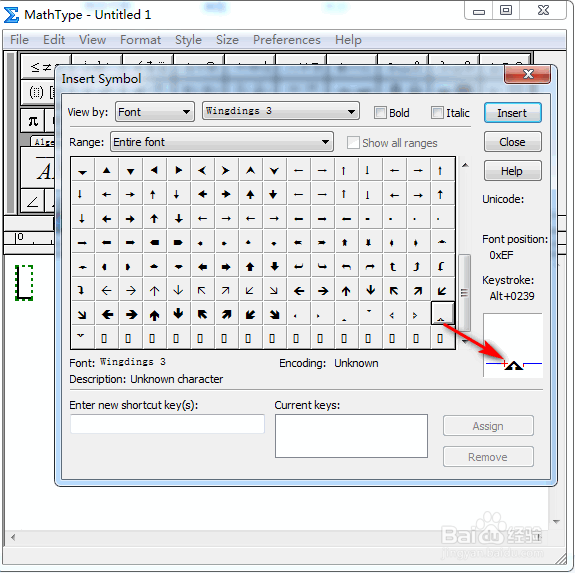
Task: Open the View menu
Action: point(92,40)
